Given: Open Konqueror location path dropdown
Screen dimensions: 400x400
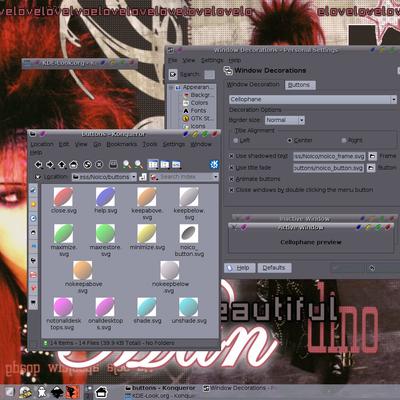Looking at the screenshot, I should 134,177.
